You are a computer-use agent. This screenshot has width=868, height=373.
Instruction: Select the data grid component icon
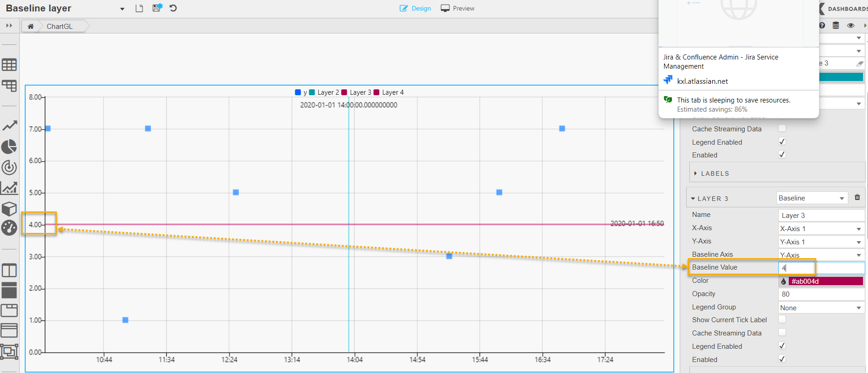(x=9, y=65)
